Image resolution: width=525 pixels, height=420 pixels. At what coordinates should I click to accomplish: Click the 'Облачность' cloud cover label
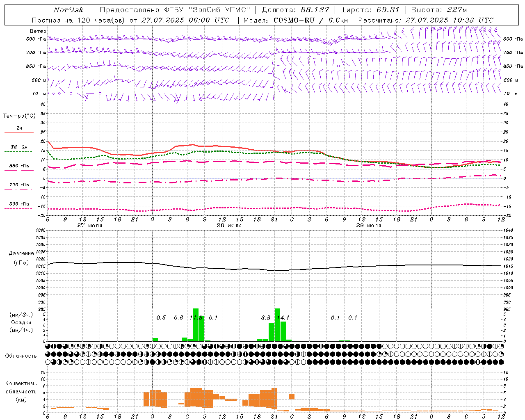pyautogui.click(x=21, y=356)
